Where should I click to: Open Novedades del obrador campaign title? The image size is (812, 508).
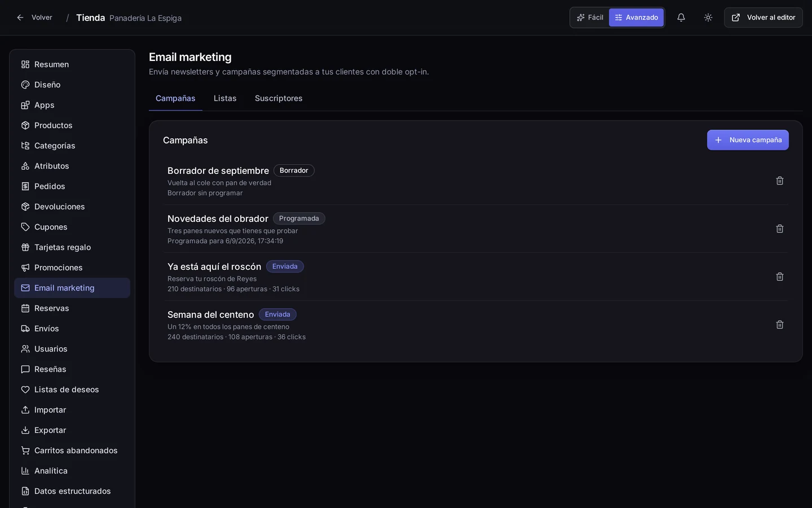coord(218,218)
